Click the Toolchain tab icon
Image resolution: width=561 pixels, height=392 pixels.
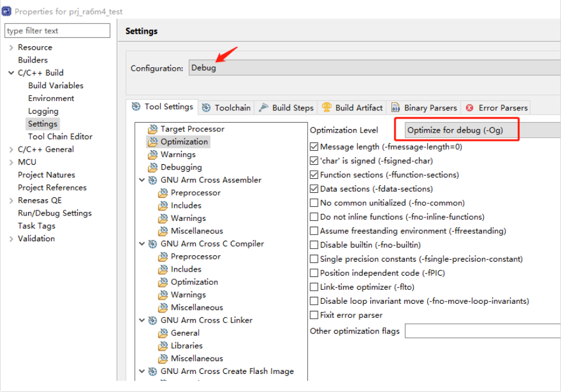tap(206, 107)
